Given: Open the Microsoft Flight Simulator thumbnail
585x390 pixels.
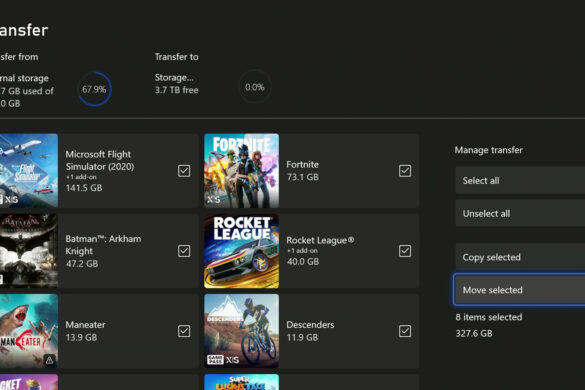Looking at the screenshot, I should (x=29, y=171).
